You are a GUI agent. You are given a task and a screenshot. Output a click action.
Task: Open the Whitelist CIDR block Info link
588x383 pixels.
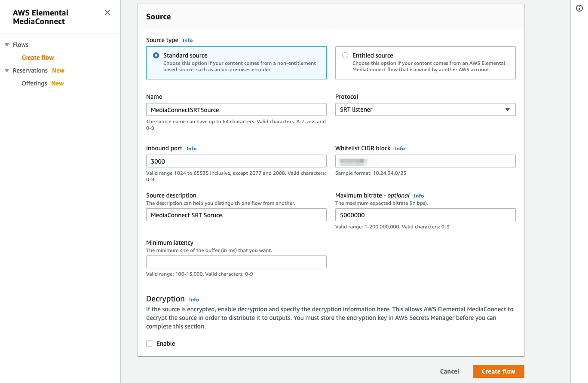point(400,148)
